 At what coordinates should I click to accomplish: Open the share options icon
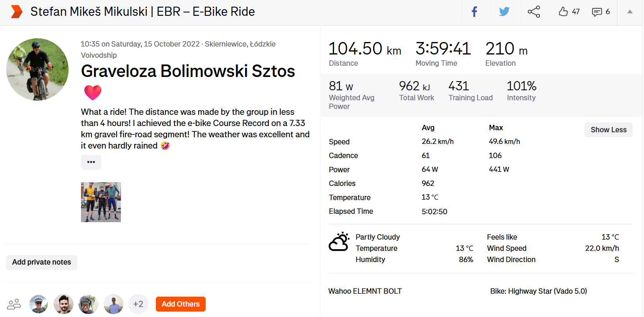[x=534, y=12]
